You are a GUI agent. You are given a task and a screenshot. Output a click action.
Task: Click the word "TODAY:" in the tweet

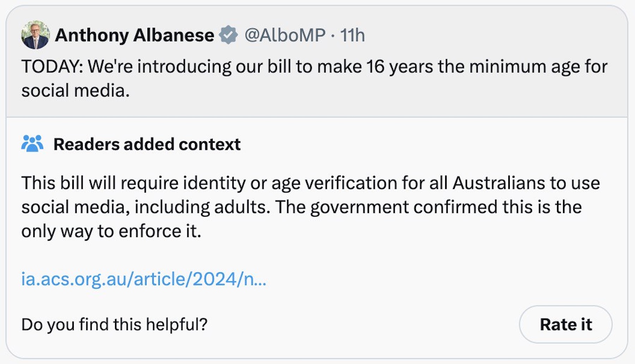(52, 67)
